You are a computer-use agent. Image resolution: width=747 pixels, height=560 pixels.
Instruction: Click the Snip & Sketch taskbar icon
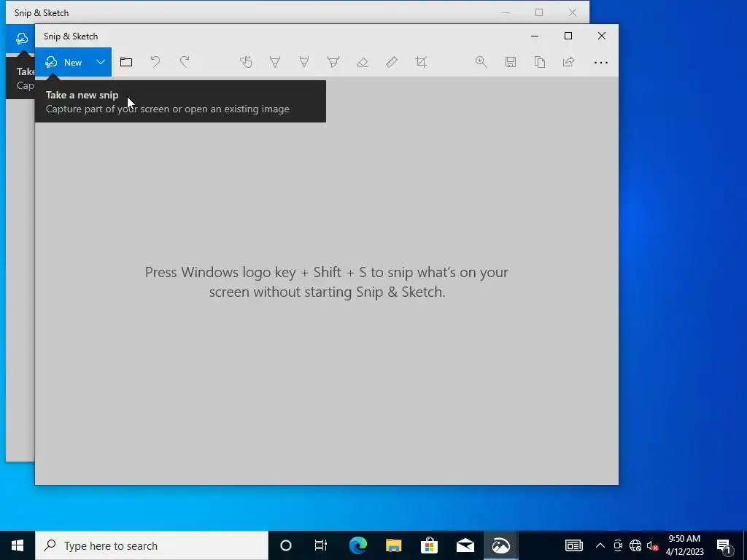500,545
